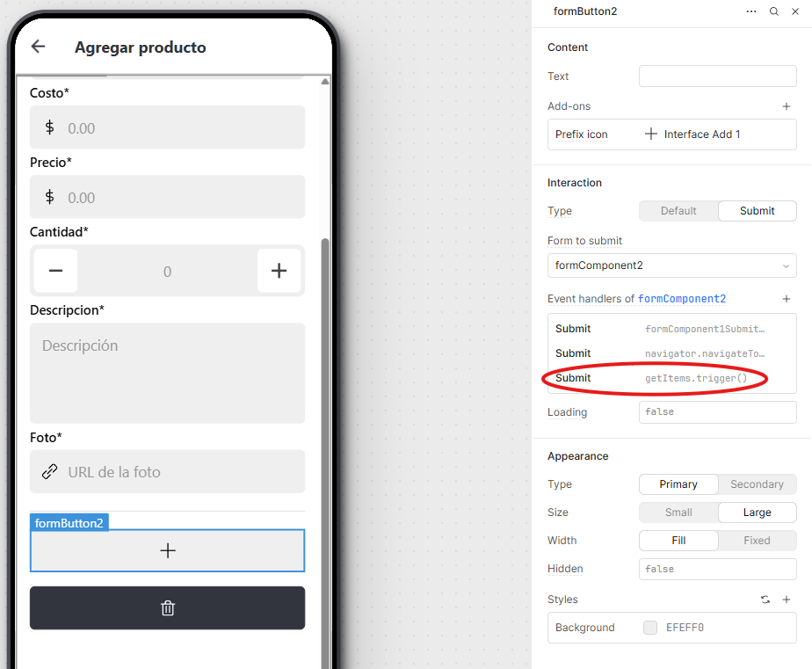Click the trash icon dark button
The width and height of the screenshot is (812, 669).
167,607
